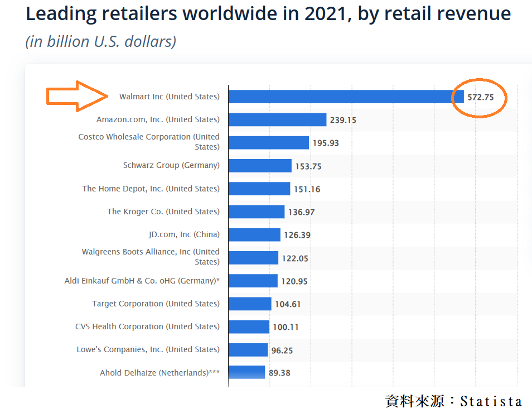Click the value '100.11'
Screen dimensions: 532x413
(286, 327)
